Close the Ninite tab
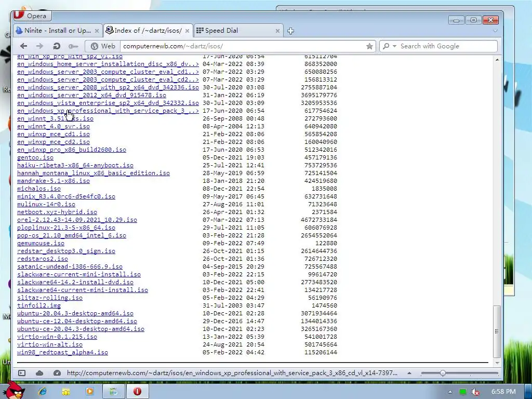The width and height of the screenshot is (532, 399). click(x=97, y=31)
